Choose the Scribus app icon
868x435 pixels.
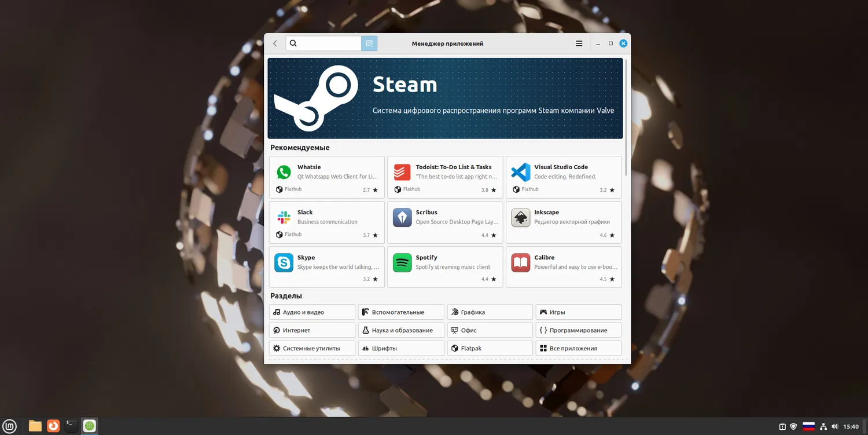coord(402,217)
